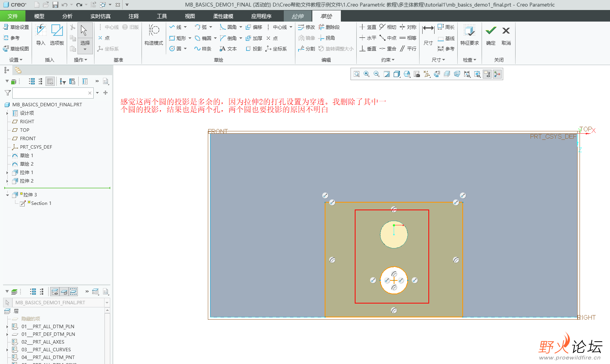This screenshot has height=364, width=610.
Task: Toggle constraints display eye icon
Action: pos(477,74)
